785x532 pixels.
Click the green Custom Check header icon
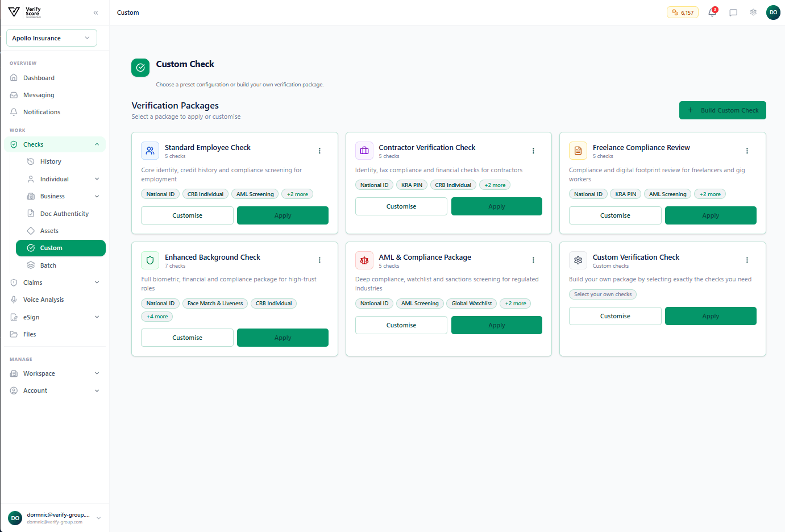click(x=140, y=68)
